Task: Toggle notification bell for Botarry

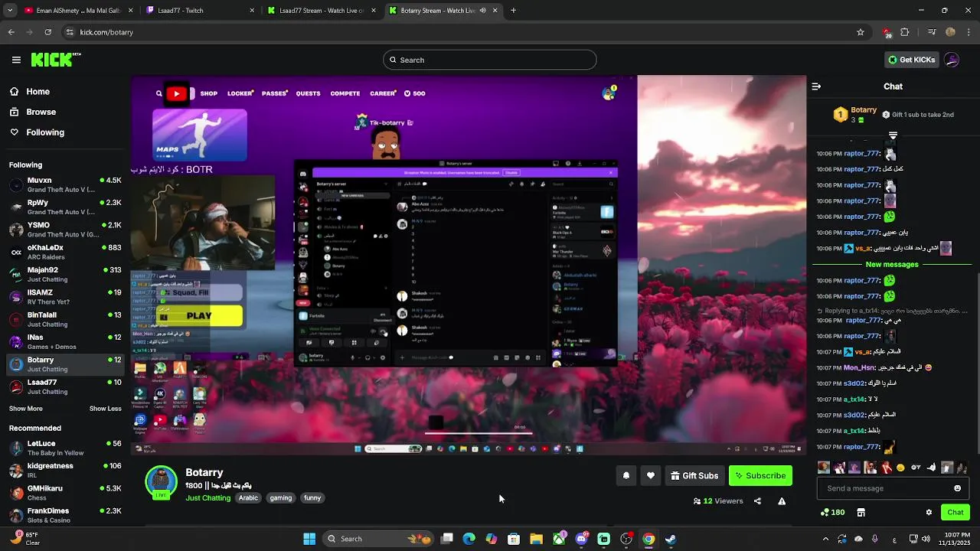Action: click(x=626, y=475)
